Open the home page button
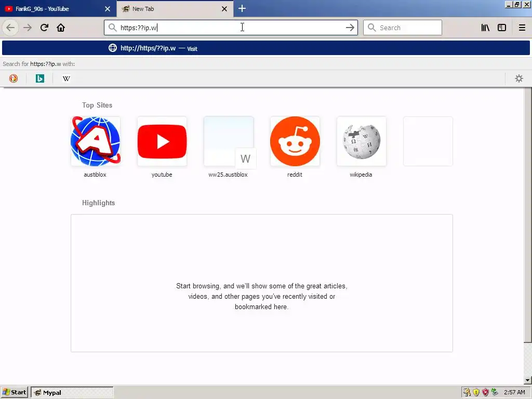This screenshot has width=532, height=399. [x=61, y=28]
